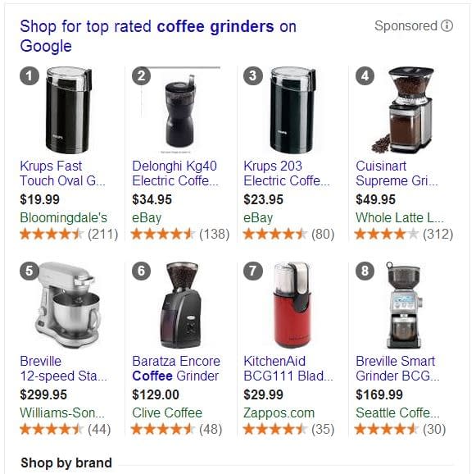Open the Williams-Sonoma seller link
The image size is (476, 474).
[62, 412]
